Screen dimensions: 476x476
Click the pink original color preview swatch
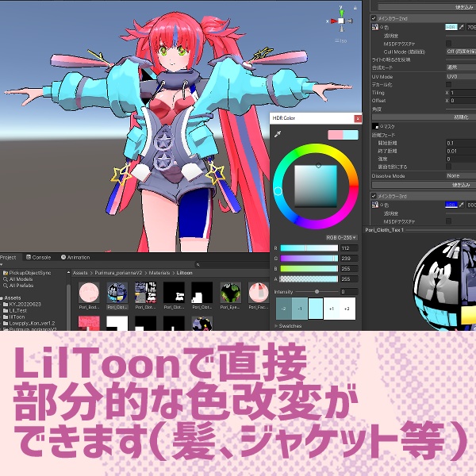pos(336,135)
